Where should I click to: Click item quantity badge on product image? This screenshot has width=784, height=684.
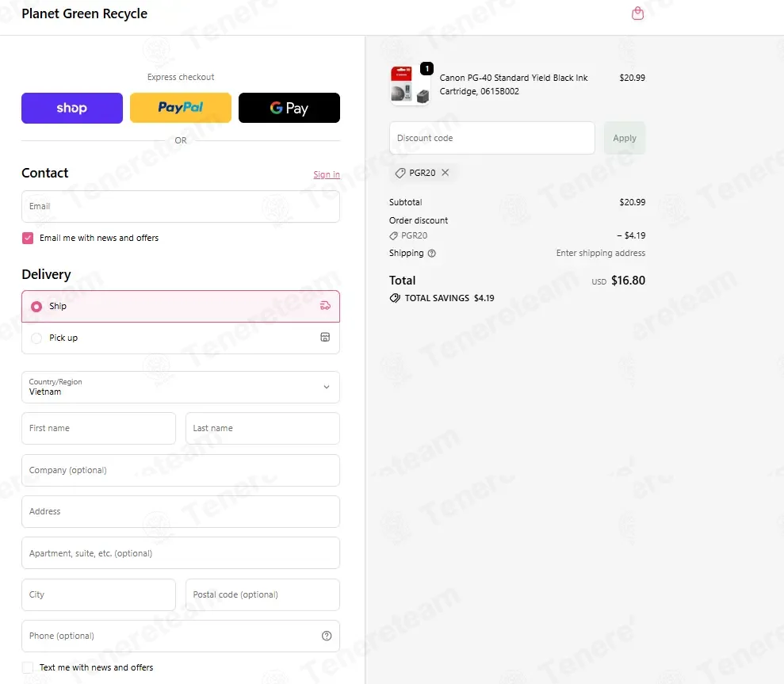pyautogui.click(x=426, y=68)
